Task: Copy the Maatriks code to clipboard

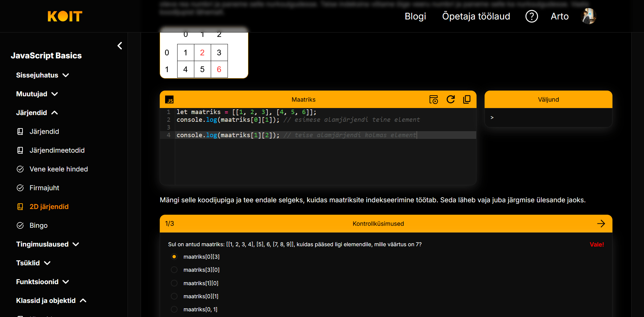Action: tap(467, 99)
